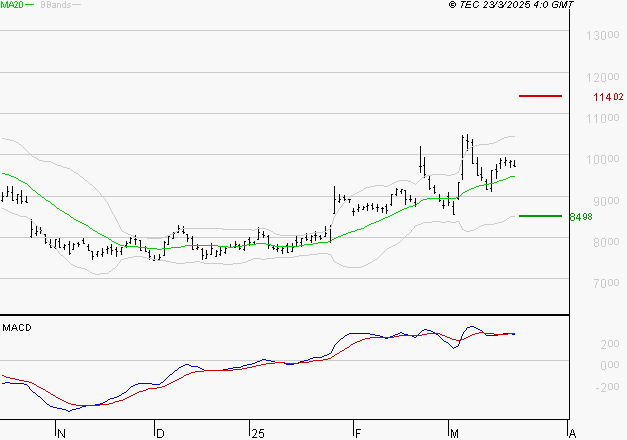Click the MACD panel label
The width and height of the screenshot is (627, 440).
point(17,328)
